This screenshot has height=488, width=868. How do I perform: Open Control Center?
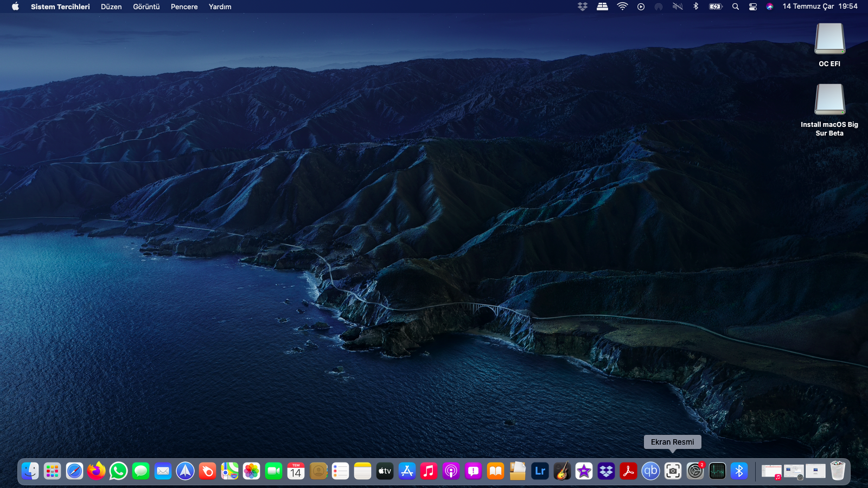[753, 7]
